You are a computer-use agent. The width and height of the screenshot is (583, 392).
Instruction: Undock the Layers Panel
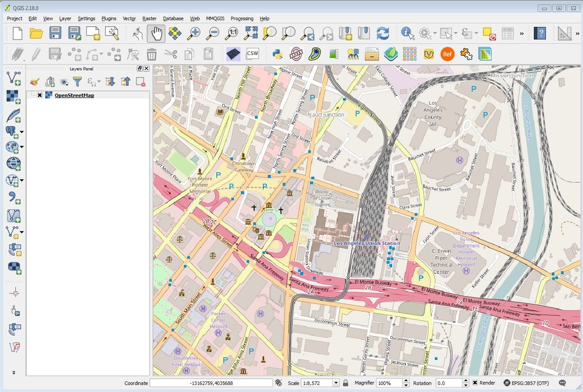[x=140, y=69]
